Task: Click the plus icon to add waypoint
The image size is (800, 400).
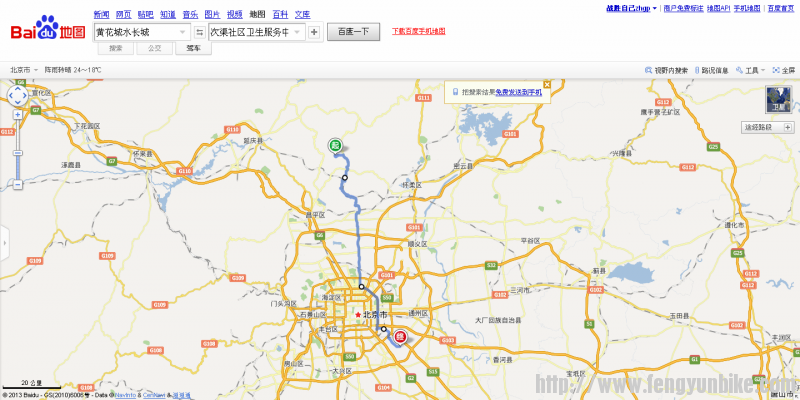Action: pyautogui.click(x=314, y=32)
